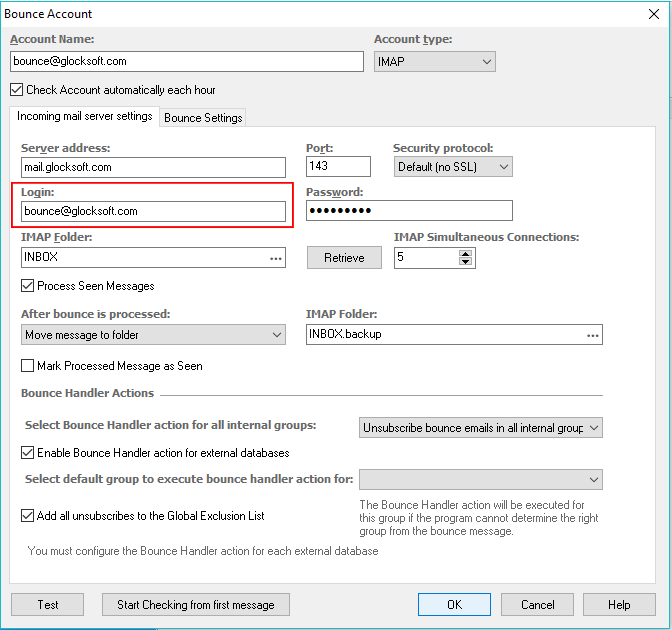
Task: Close the Bounce Account dialog
Action: click(x=654, y=14)
